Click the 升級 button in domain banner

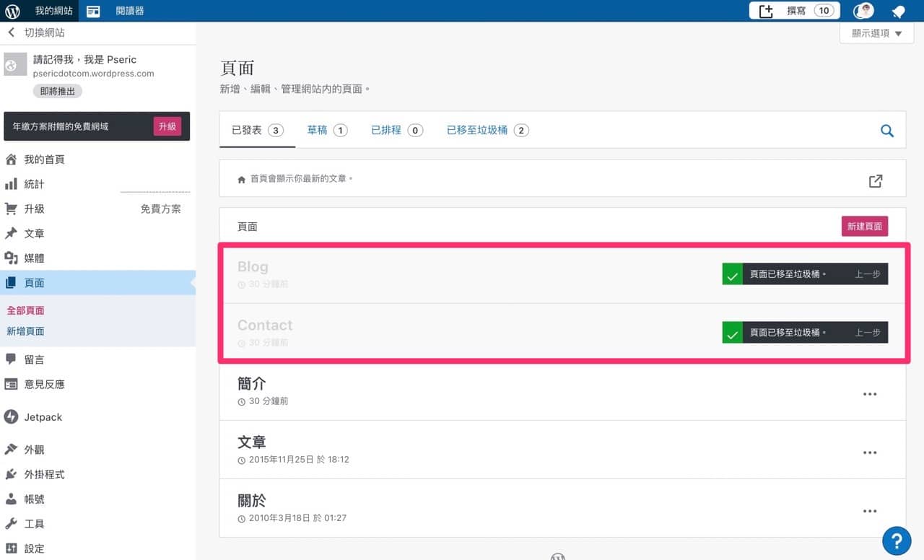[x=167, y=126]
